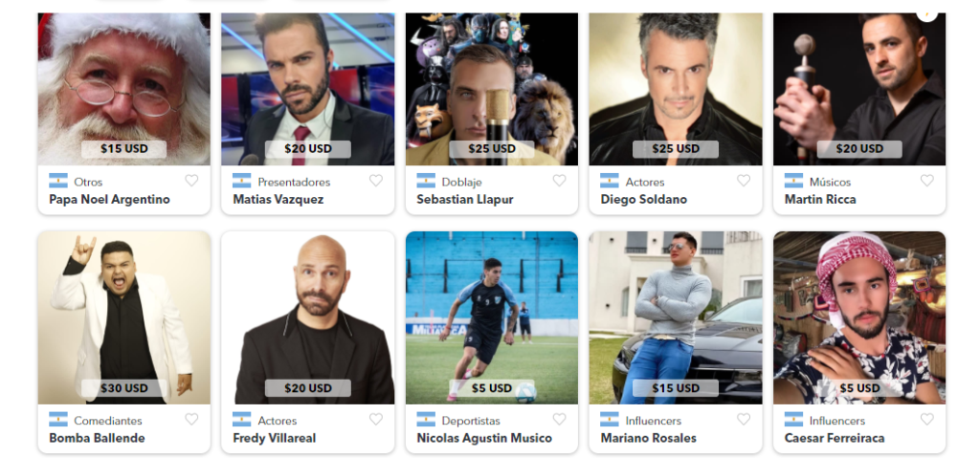Toggle favorite on Fredy Villareal
This screenshot has width=980, height=458.
coord(375,419)
